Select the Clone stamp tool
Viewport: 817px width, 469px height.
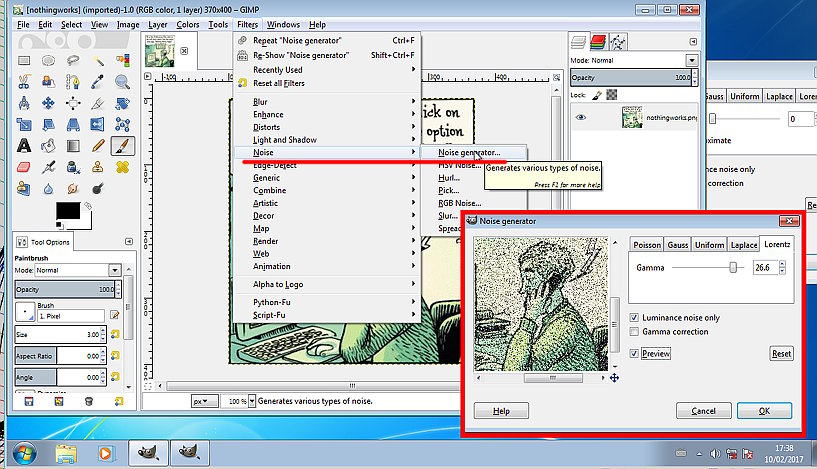click(98, 167)
